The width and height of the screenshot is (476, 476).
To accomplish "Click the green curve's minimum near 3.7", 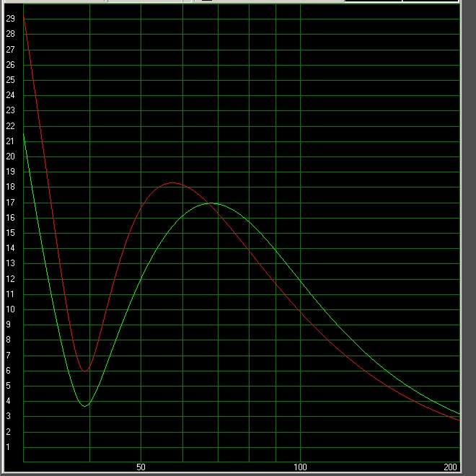I will tap(84, 406).
